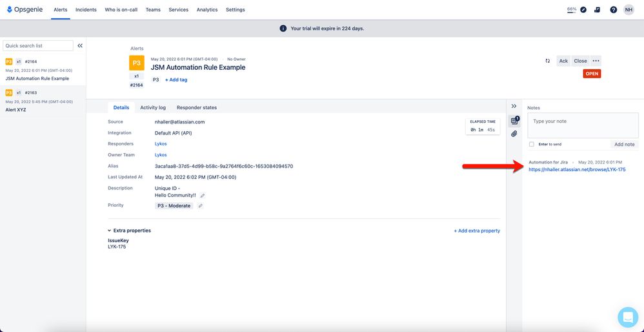Open the Analytics menu
Image resolution: width=644 pixels, height=332 pixels.
pyautogui.click(x=207, y=10)
